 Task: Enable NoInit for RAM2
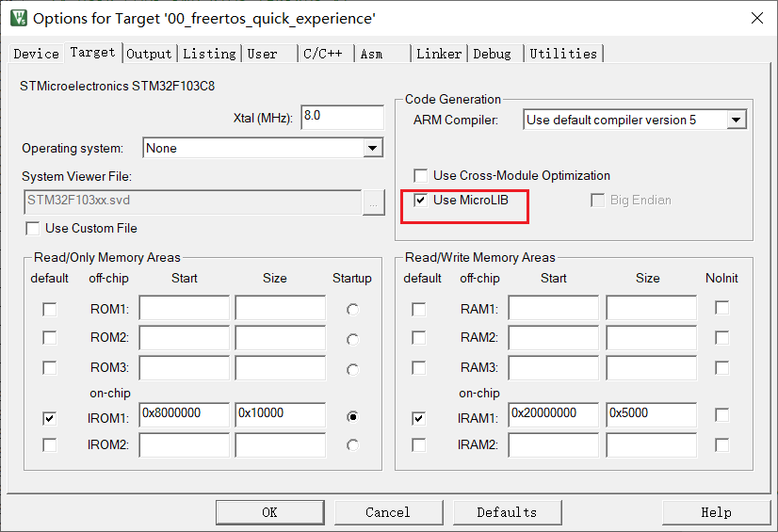coord(721,338)
